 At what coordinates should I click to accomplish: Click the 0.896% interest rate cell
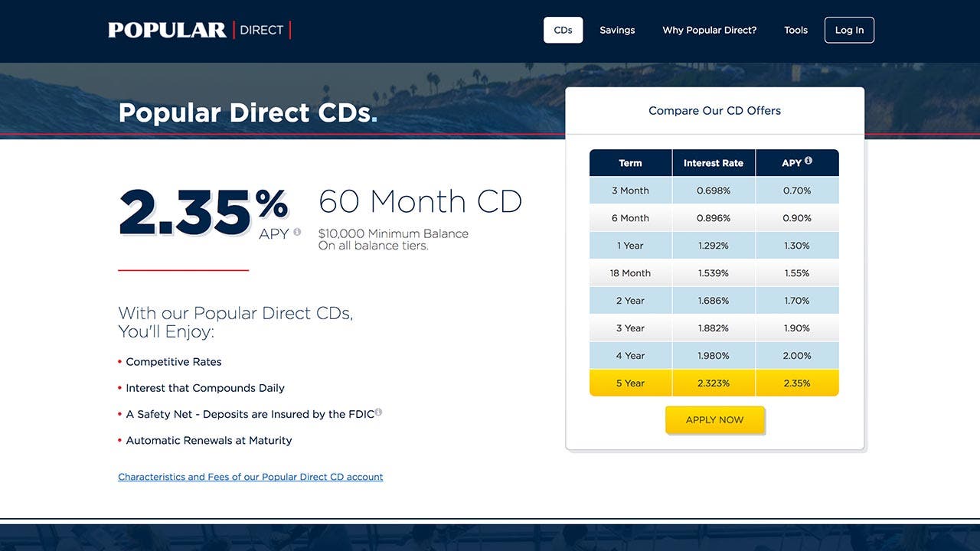click(714, 218)
